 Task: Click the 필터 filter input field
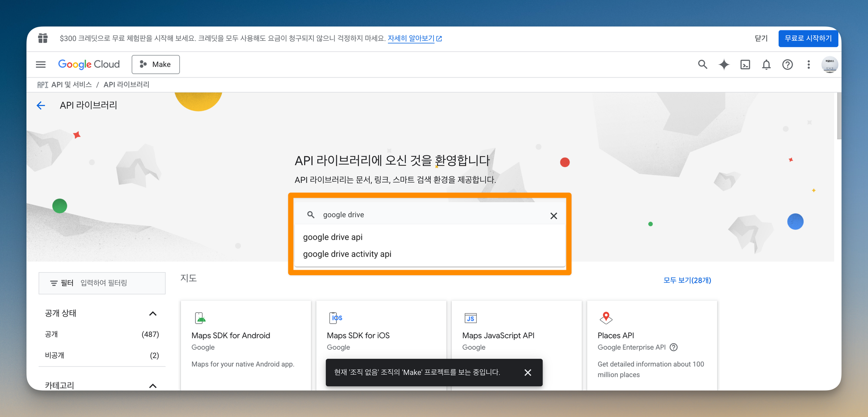(x=102, y=283)
